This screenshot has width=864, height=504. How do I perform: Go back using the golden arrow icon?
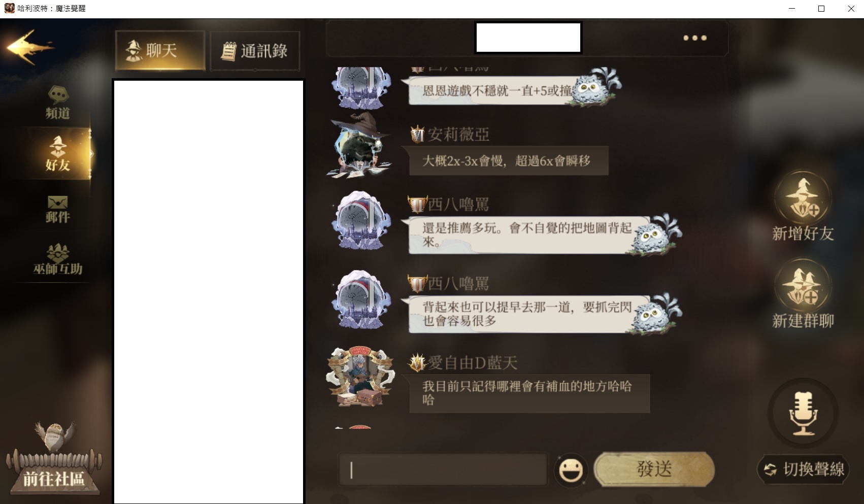click(x=29, y=47)
